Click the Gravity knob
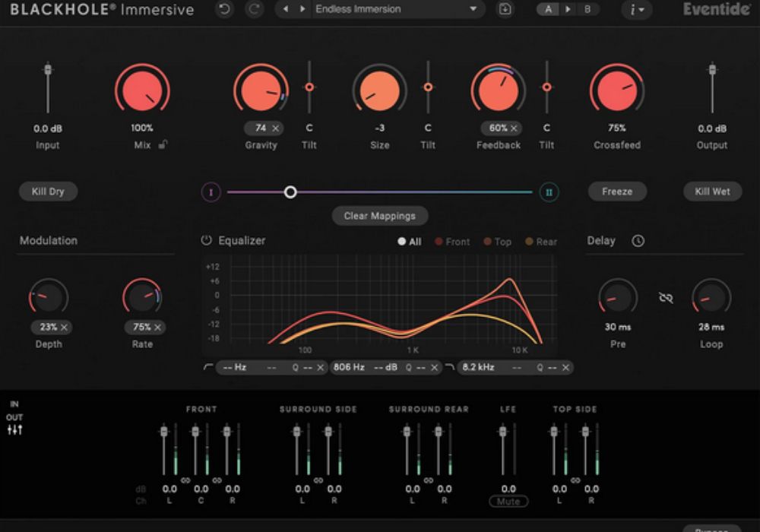 coord(261,90)
